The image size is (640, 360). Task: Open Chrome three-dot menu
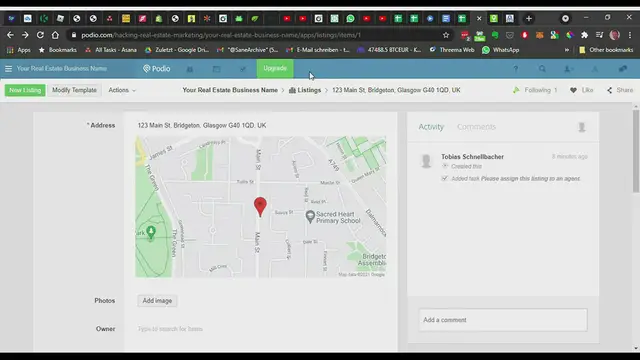point(630,35)
